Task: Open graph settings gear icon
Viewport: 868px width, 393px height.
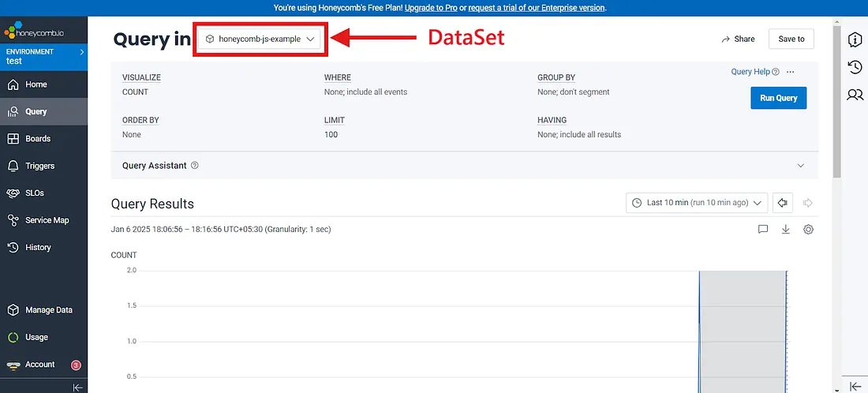Action: click(x=808, y=230)
